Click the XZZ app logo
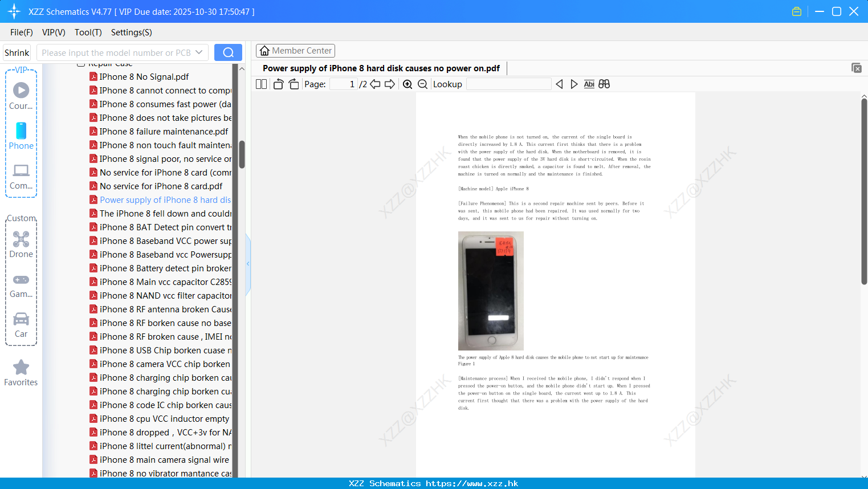Screen dimensions: 868x489 click(x=14, y=11)
